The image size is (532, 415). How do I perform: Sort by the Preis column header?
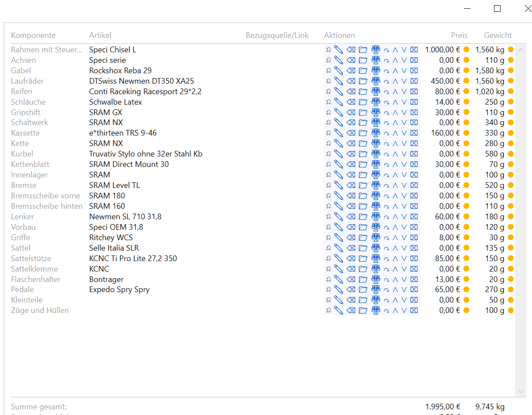coord(459,35)
